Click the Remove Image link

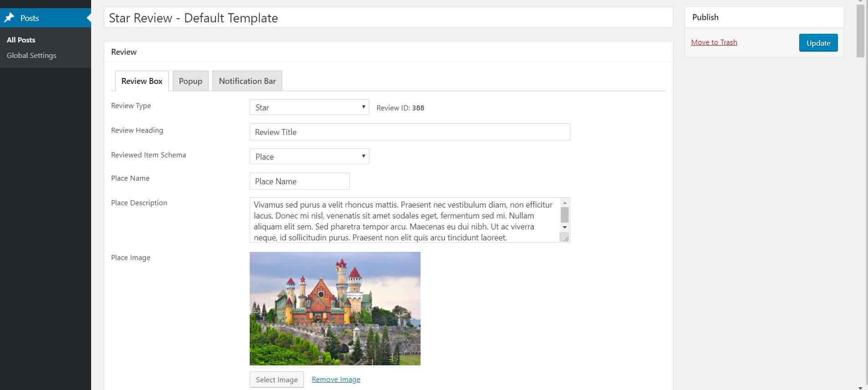click(x=336, y=380)
